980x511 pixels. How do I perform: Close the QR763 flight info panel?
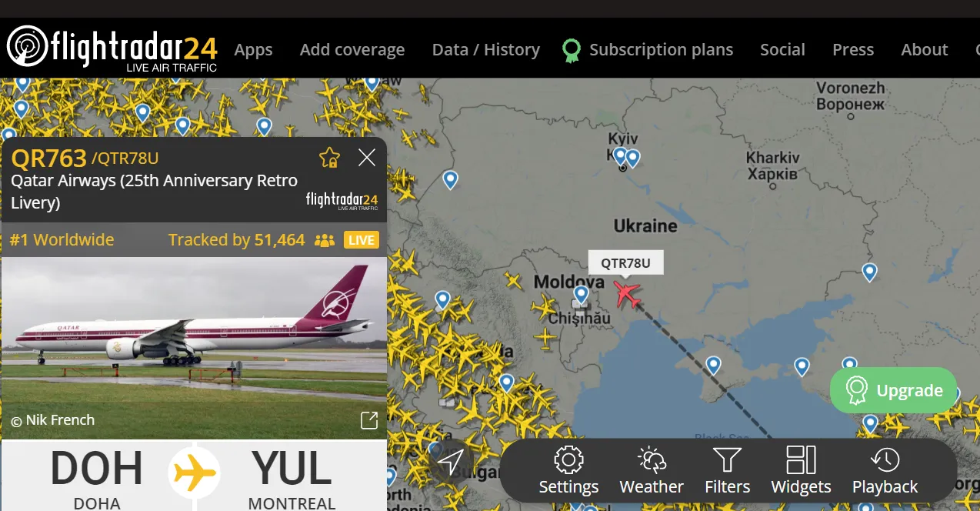tap(367, 158)
